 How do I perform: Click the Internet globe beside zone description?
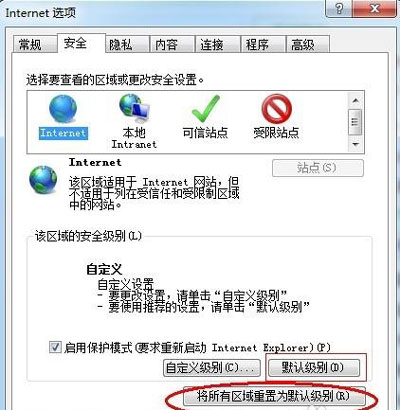click(x=43, y=180)
